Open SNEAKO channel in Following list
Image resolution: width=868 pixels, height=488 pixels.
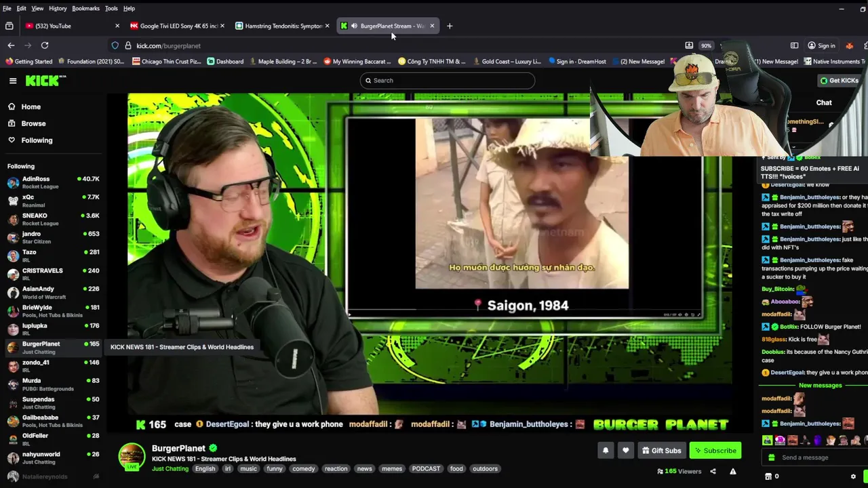(x=53, y=219)
